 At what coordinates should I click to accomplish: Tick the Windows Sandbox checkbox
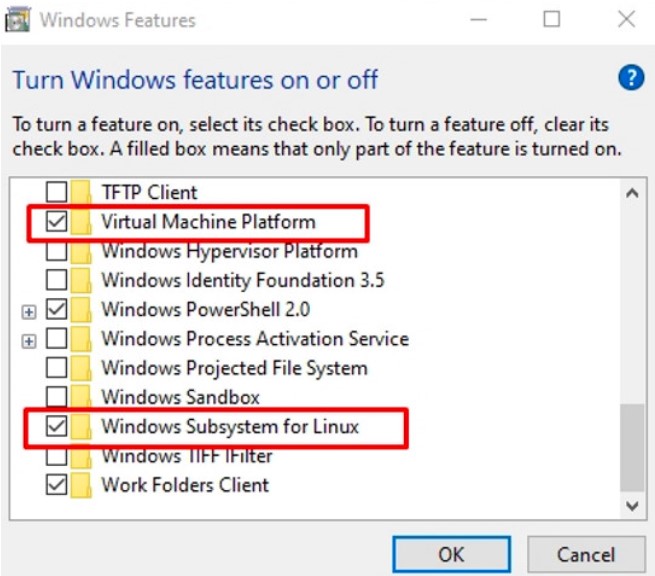tap(57, 397)
